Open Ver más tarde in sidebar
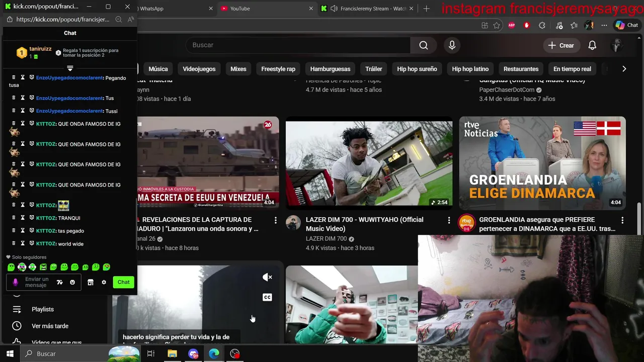644x362 pixels. click(x=50, y=326)
